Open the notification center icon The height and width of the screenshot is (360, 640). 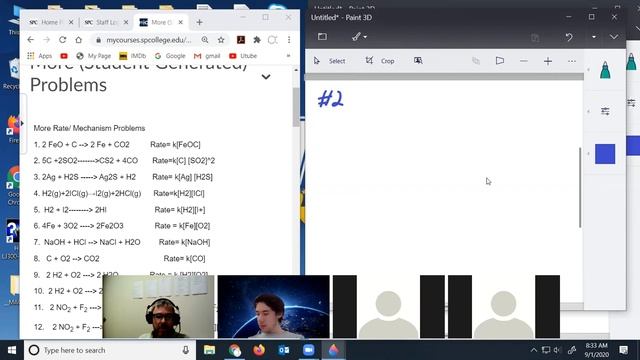624,350
